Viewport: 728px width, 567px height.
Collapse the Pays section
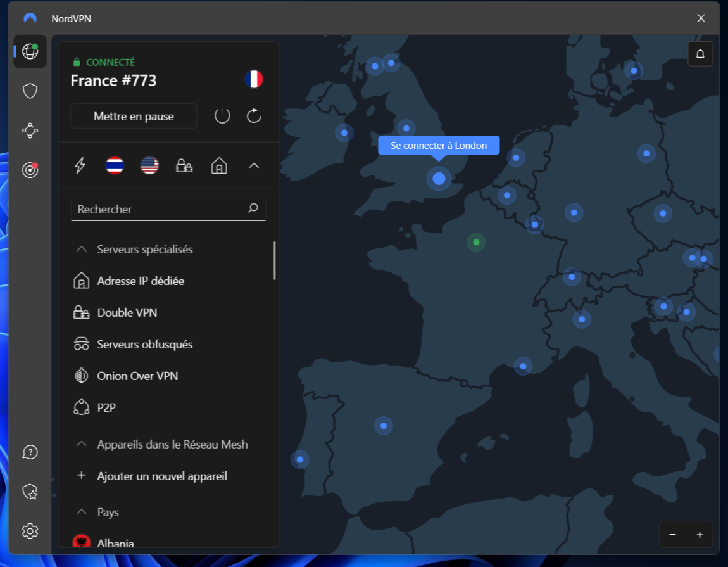81,512
